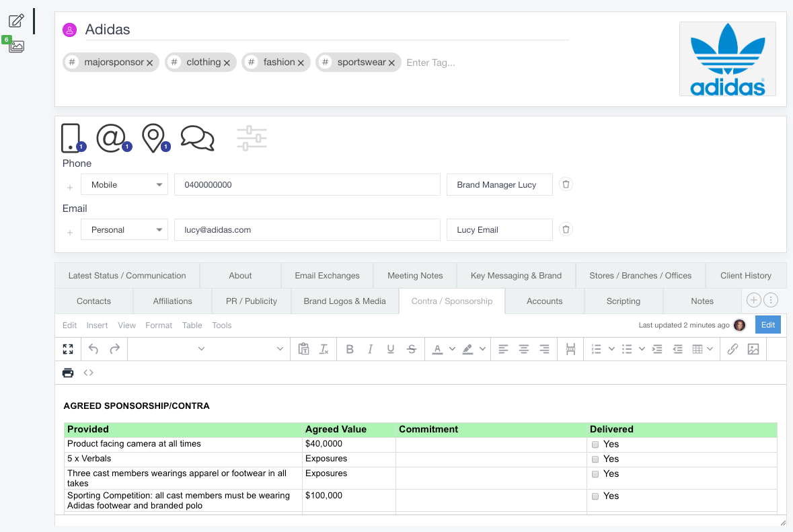
Task: Delete the lucy@adidas.com email row with trash icon
Action: coord(566,229)
